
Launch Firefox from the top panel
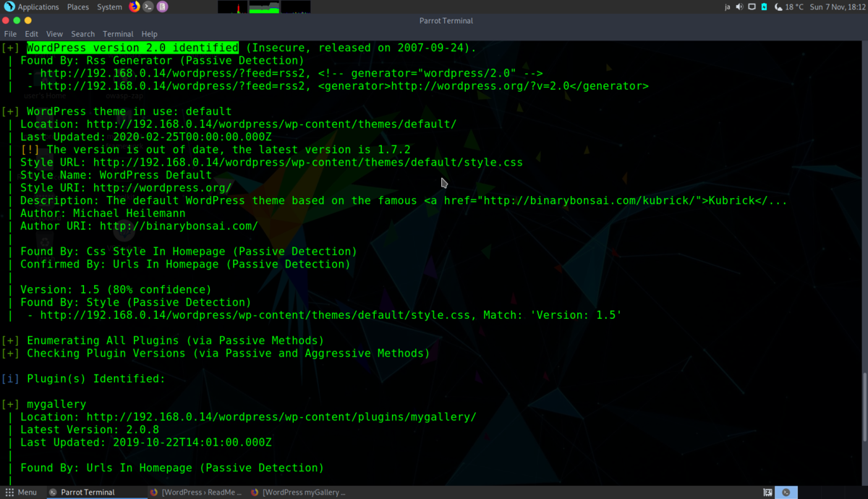point(135,7)
